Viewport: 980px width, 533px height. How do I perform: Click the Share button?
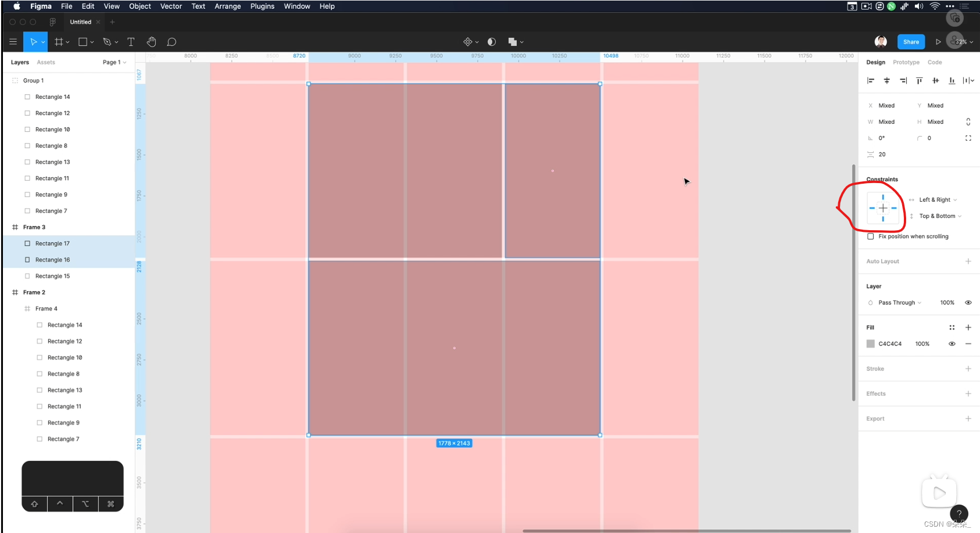point(911,42)
